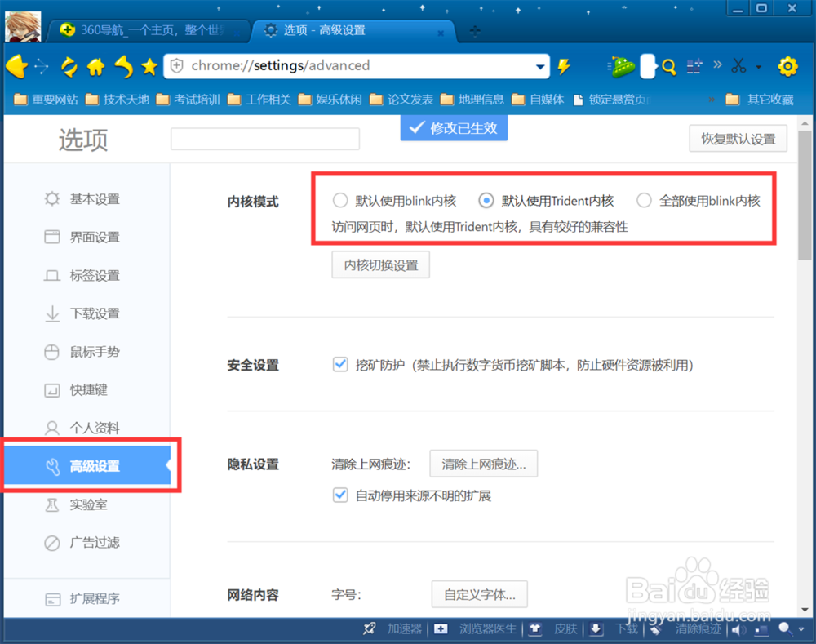The height and width of the screenshot is (644, 816).
Task: Click the zoom magnifier in status bar
Action: 785,629
